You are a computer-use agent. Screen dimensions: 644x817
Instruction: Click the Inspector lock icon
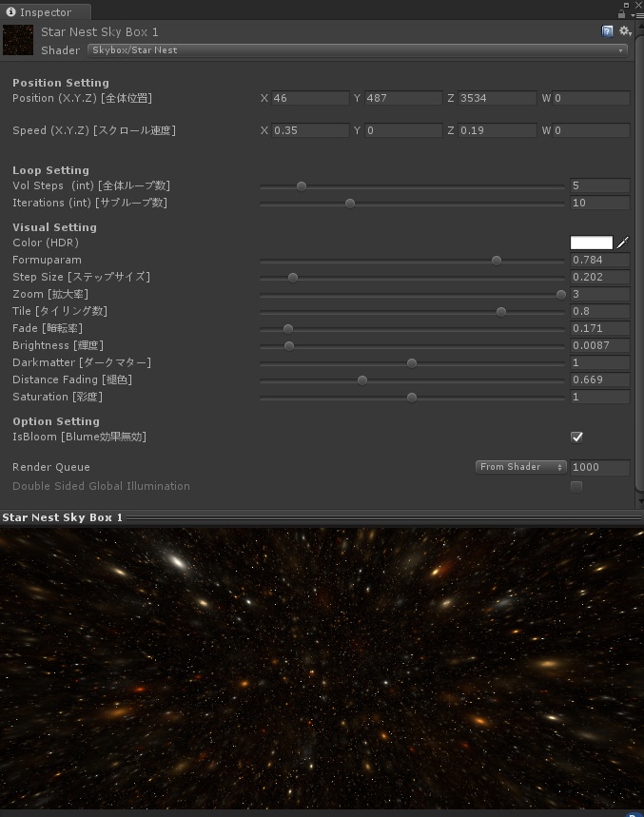coord(621,13)
